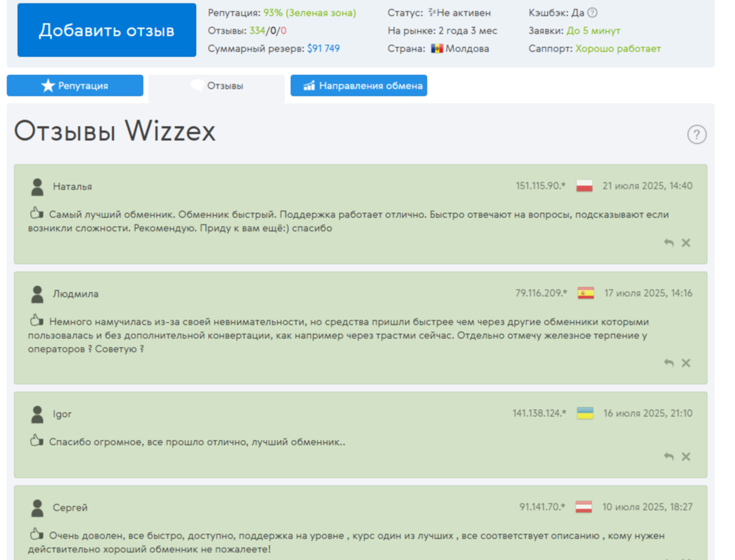Click the sleeping status icon next to Не активен
Image resolution: width=735 pixels, height=560 pixels.
432,12
